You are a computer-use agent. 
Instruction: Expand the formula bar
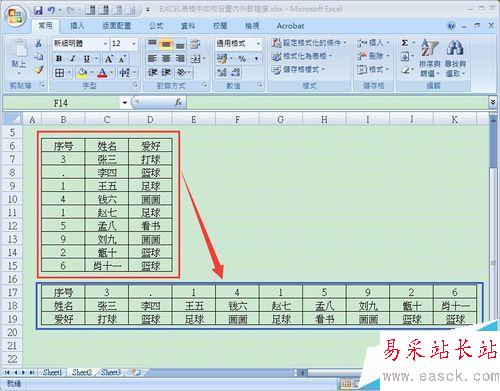pos(493,102)
